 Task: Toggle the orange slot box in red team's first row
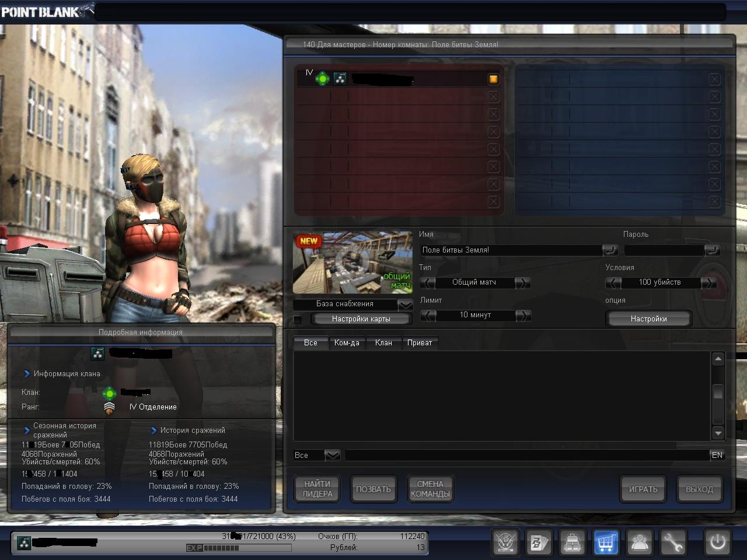click(493, 79)
